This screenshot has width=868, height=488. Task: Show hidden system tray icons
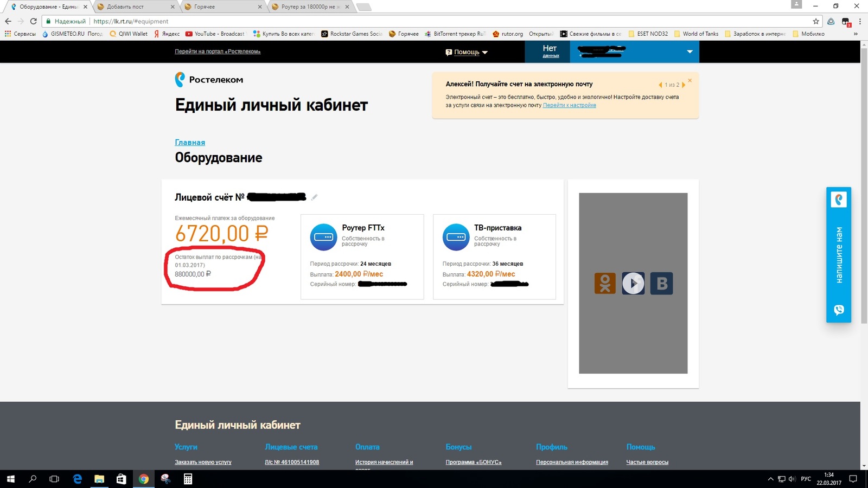click(770, 479)
